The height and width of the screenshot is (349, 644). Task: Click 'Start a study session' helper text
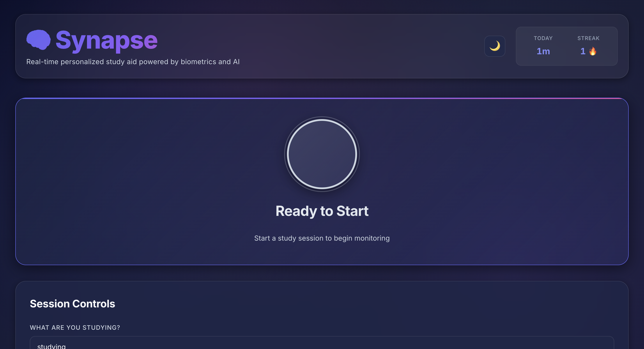point(322,238)
